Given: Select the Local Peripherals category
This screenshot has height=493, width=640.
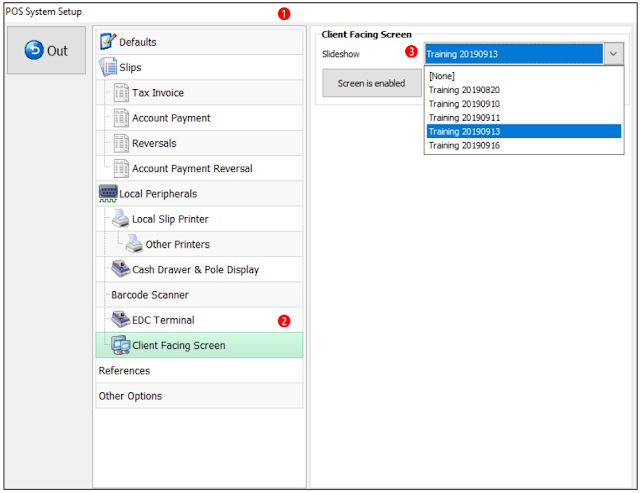Looking at the screenshot, I should 200,194.
